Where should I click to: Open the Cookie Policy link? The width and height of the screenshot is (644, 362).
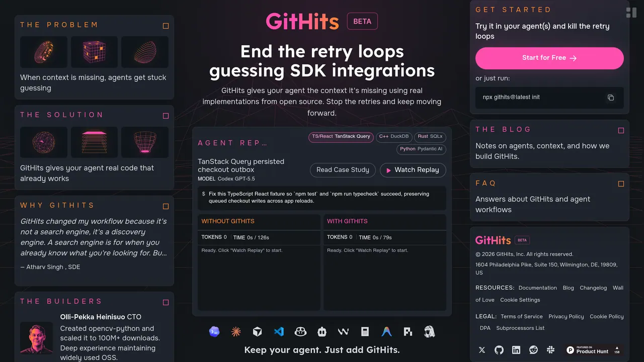click(x=607, y=317)
